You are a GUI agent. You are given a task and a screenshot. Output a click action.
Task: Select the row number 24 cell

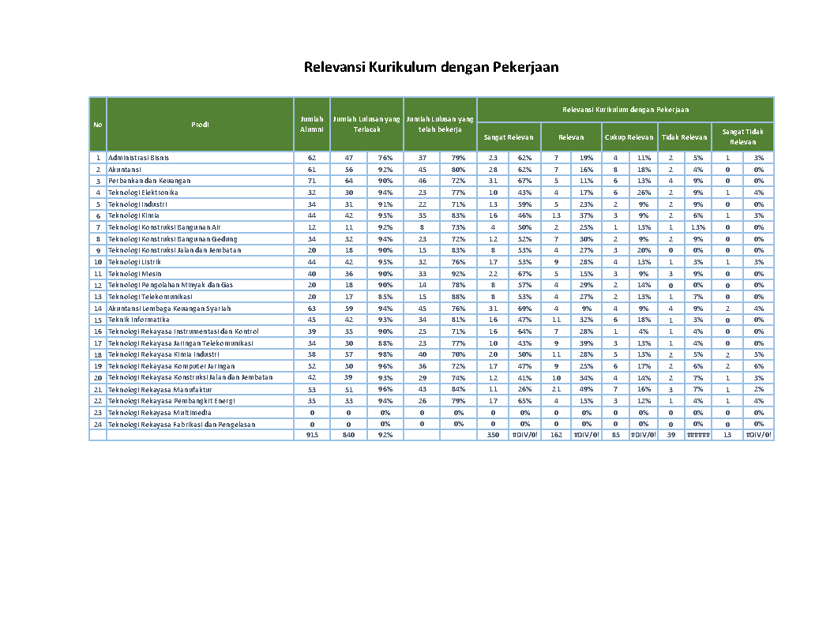(x=98, y=424)
